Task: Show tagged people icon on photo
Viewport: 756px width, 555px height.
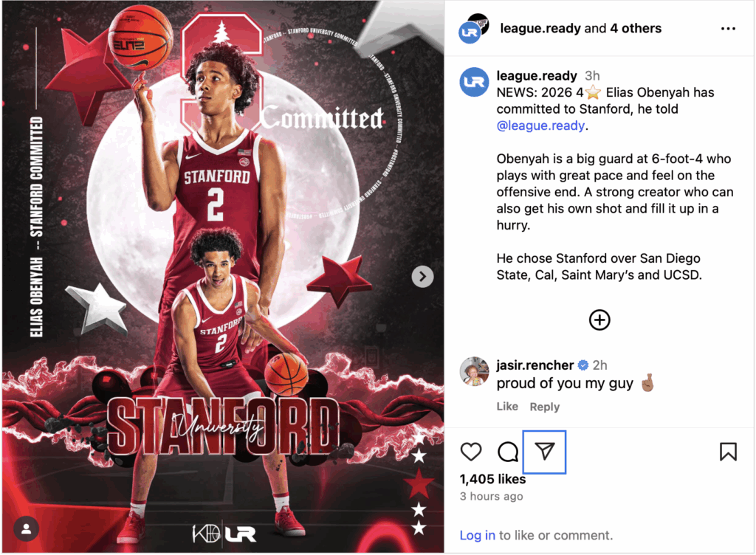Action: (x=27, y=529)
